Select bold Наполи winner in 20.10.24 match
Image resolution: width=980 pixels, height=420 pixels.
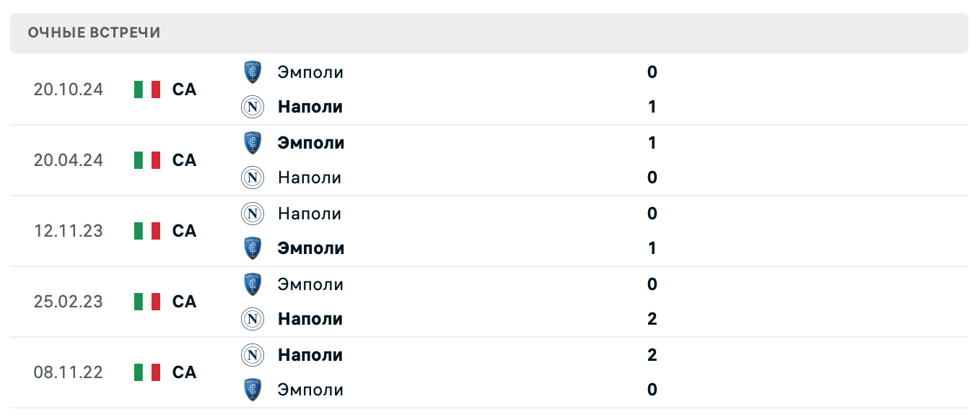(310, 107)
